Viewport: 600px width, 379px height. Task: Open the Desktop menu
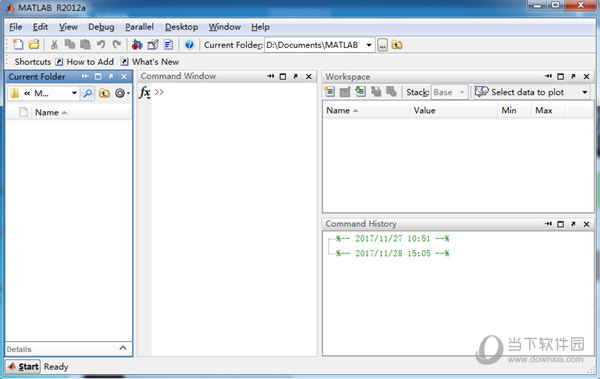tap(181, 27)
